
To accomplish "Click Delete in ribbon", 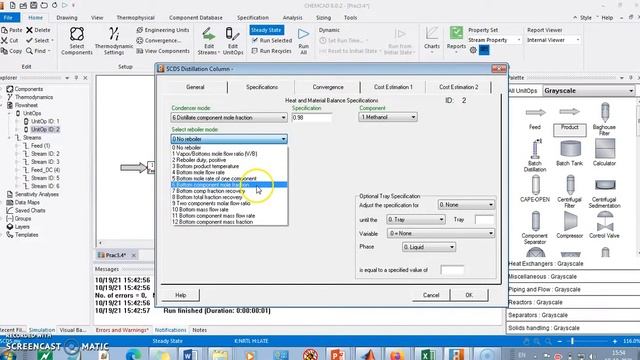I will point(38,30).
